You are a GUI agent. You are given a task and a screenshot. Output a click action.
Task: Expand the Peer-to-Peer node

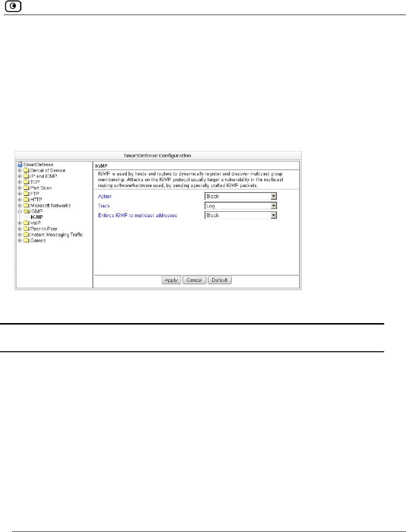[x=20, y=229]
